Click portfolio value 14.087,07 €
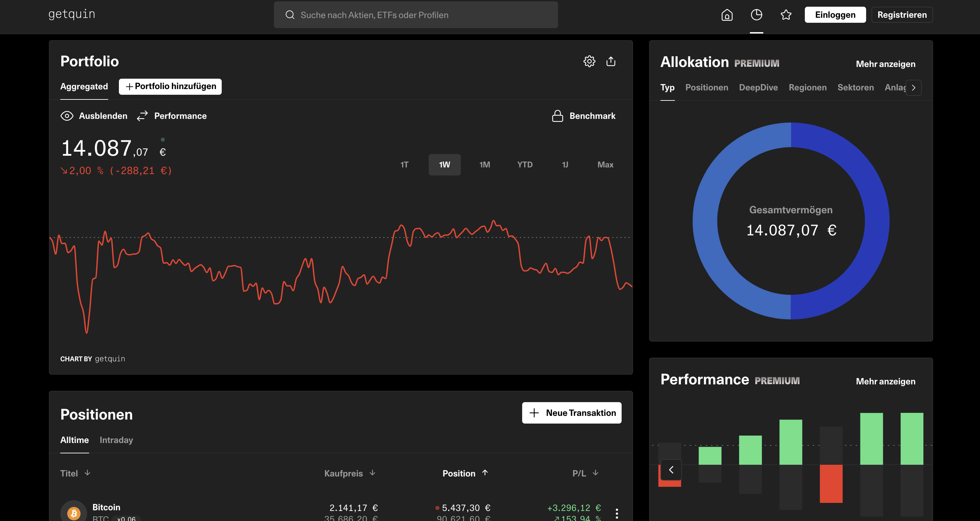980x521 pixels. [113, 148]
